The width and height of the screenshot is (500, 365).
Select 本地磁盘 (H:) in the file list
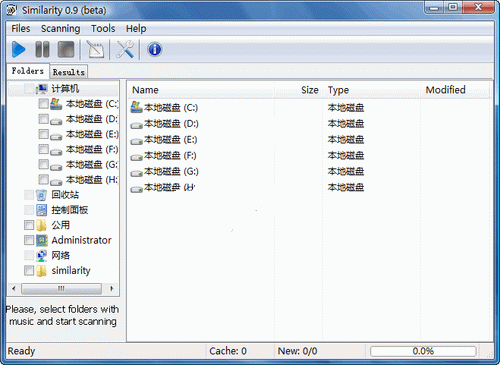click(170, 187)
